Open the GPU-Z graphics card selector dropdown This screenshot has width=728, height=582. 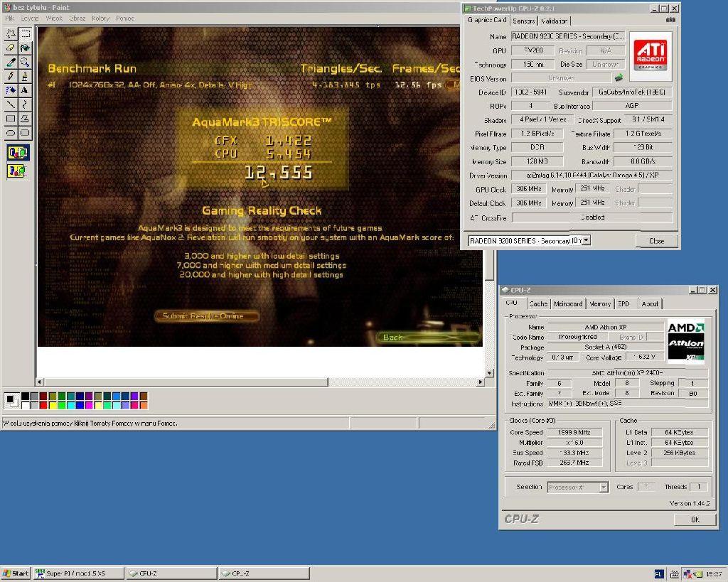click(587, 240)
